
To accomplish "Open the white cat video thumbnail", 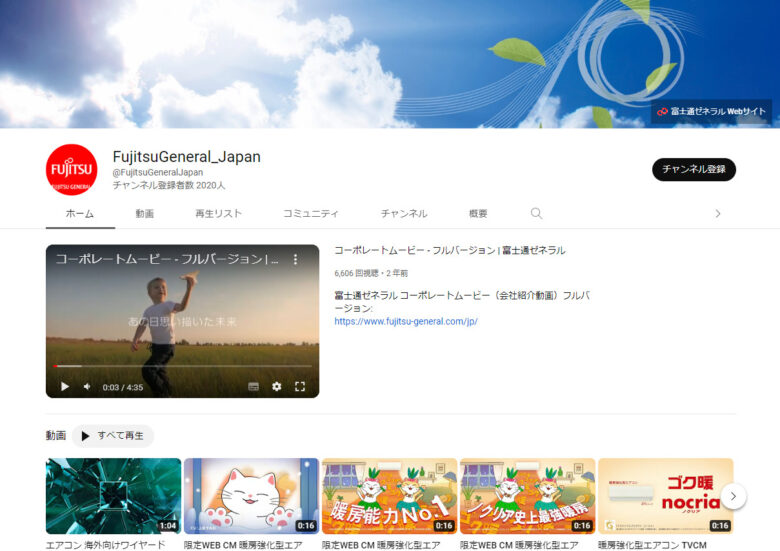I will point(251,496).
